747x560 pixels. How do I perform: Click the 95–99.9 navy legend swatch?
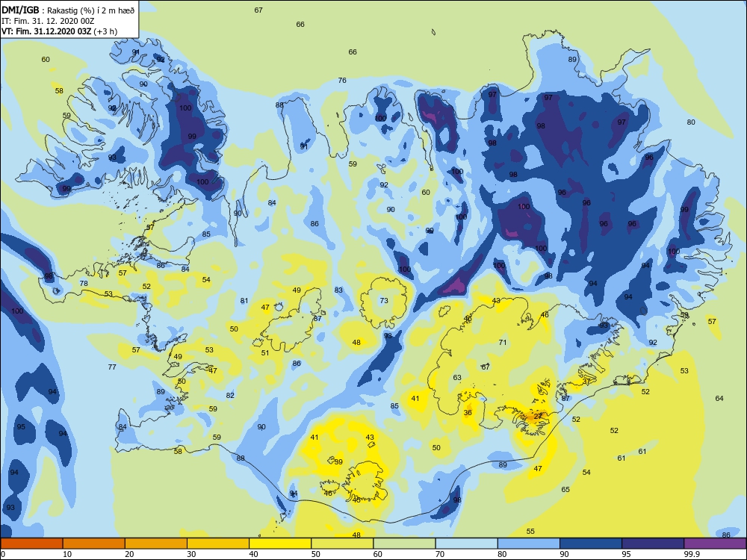[653, 544]
